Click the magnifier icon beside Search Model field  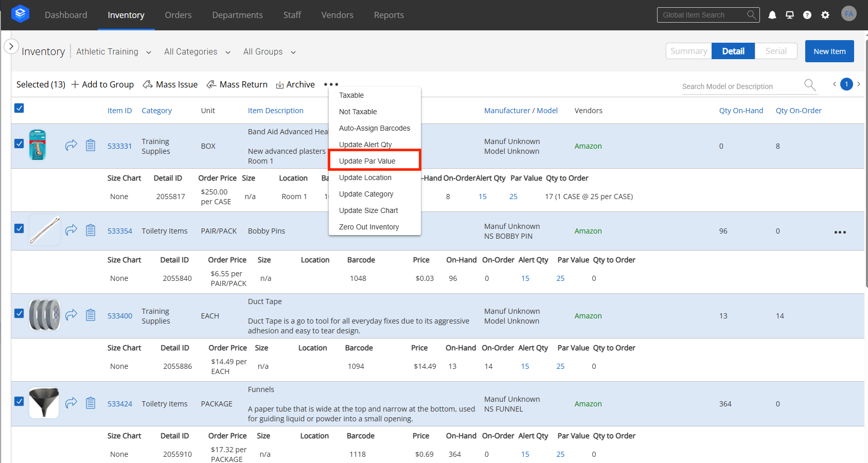point(810,85)
